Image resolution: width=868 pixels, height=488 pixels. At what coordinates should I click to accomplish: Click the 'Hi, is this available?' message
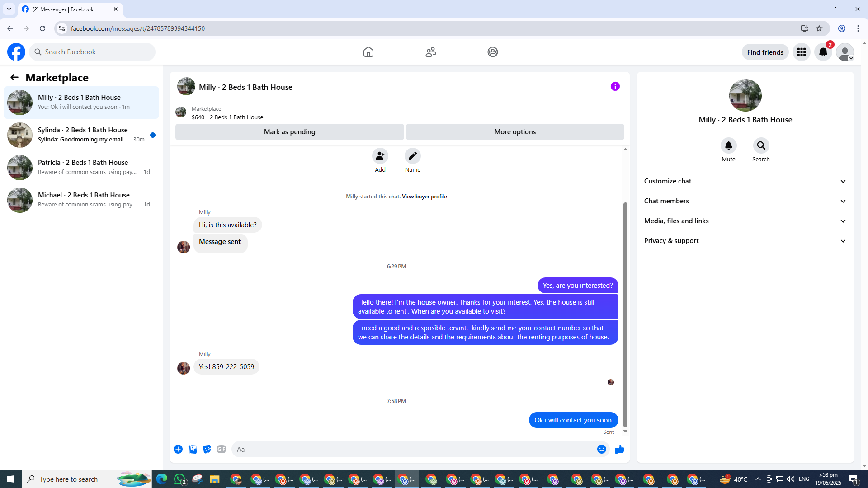coord(228,225)
